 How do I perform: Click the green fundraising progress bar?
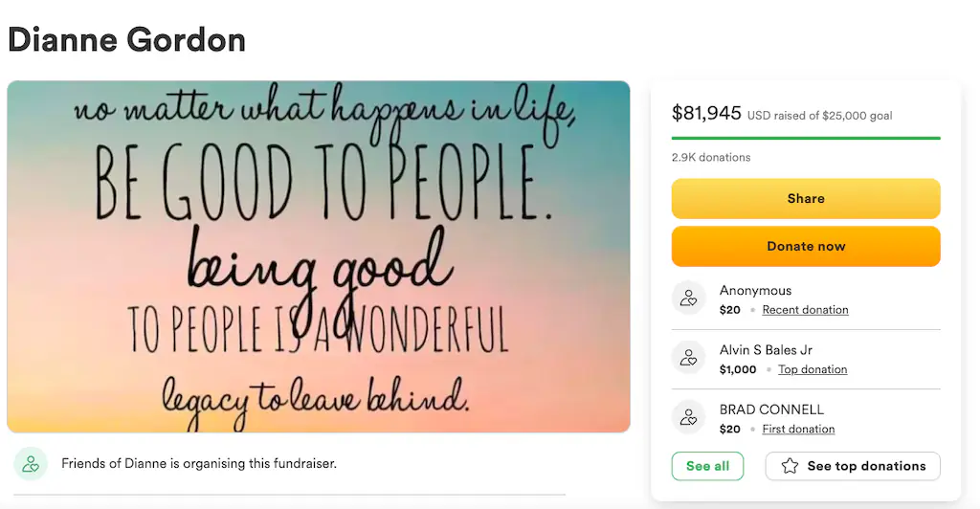[x=806, y=138]
